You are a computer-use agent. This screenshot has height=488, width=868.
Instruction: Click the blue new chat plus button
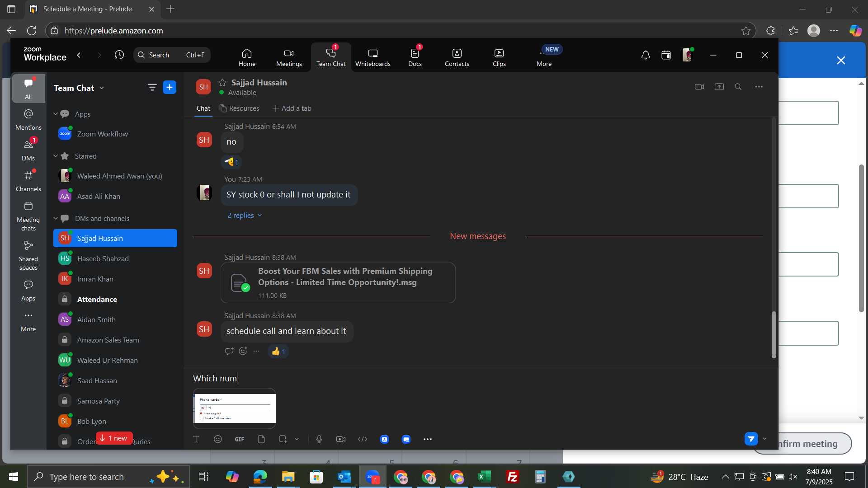[170, 88]
